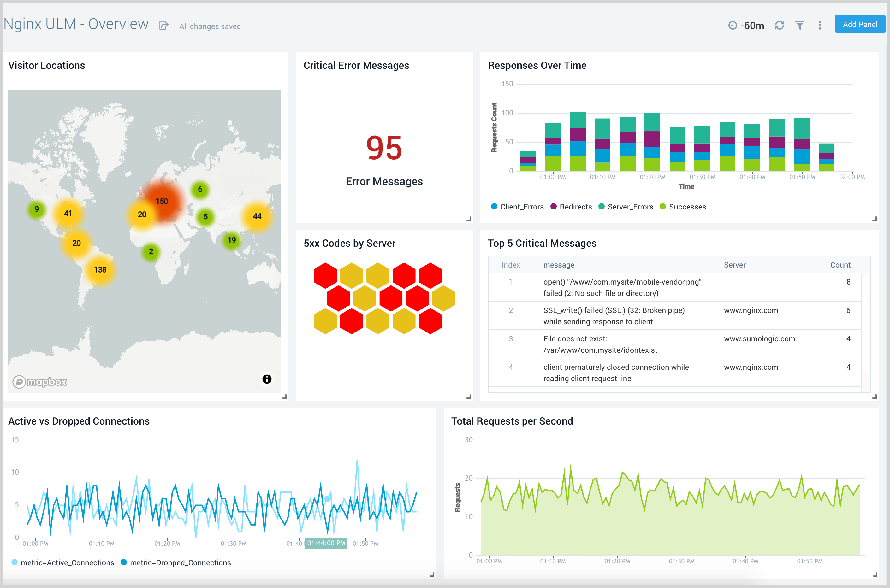Refresh the dashboard data
890x588 pixels.
pyautogui.click(x=779, y=26)
